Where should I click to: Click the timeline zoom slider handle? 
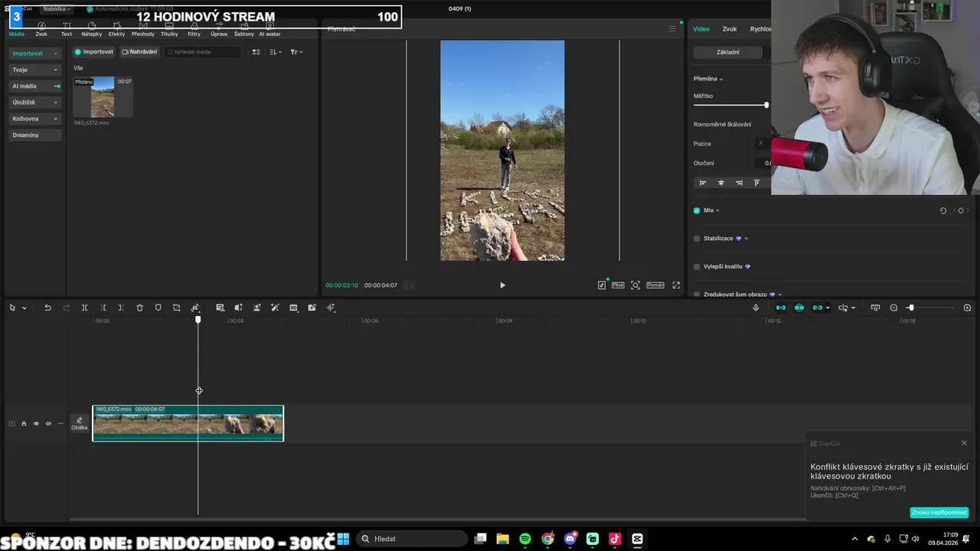tap(910, 308)
